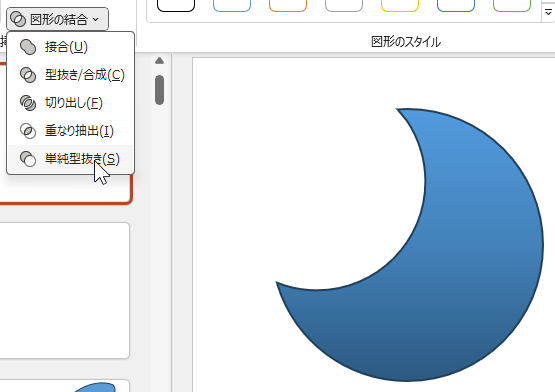The height and width of the screenshot is (392, 555).
Task: Click the merge shapes icon beside 図形の結合
Action: [x=18, y=19]
